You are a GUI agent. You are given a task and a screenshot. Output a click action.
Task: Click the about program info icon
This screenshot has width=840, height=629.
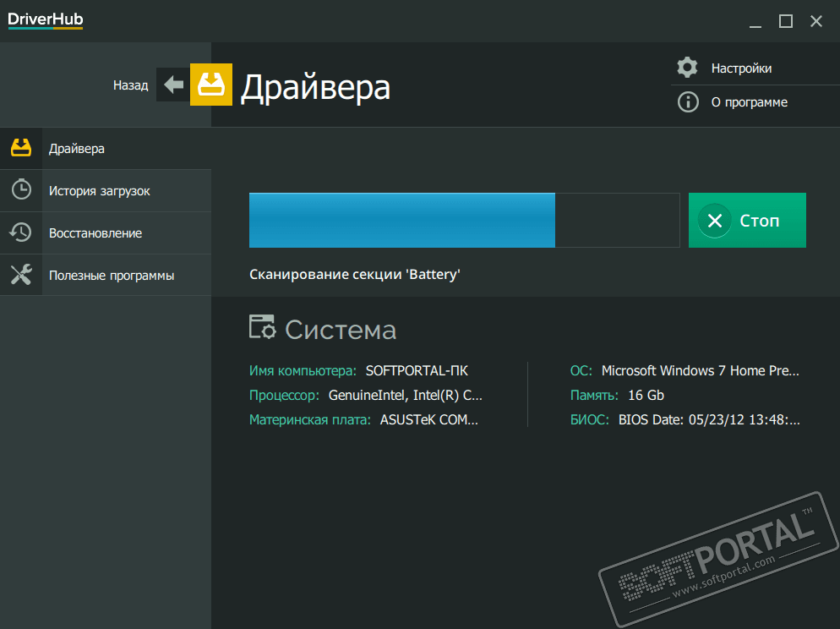point(688,101)
